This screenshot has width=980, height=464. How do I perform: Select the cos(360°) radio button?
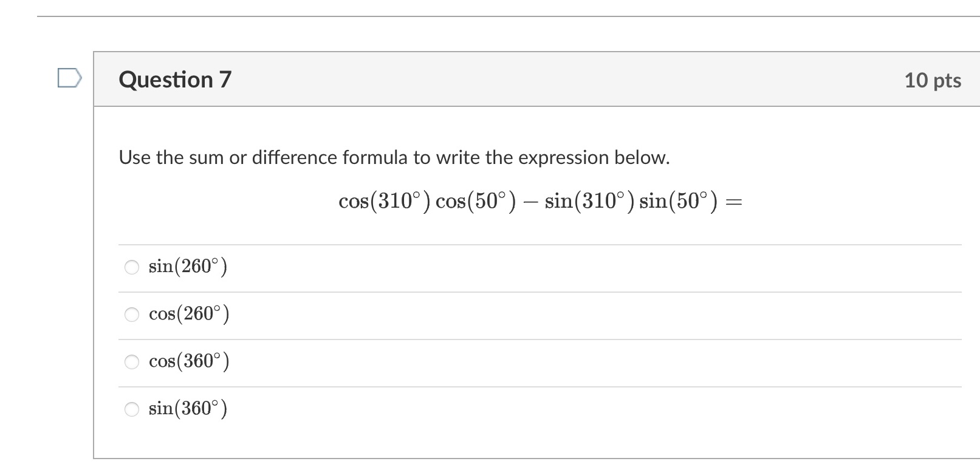(131, 361)
